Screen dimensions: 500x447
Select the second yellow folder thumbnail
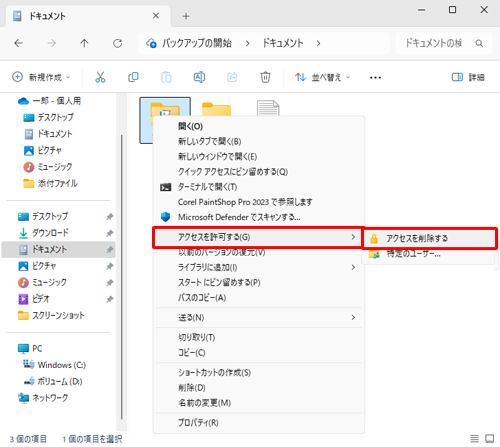216,109
